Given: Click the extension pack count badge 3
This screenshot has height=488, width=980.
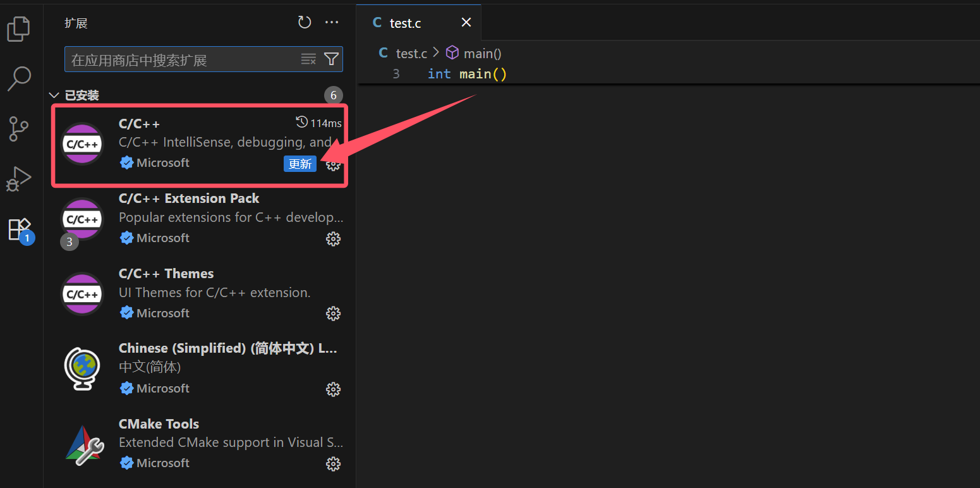Looking at the screenshot, I should [x=70, y=241].
